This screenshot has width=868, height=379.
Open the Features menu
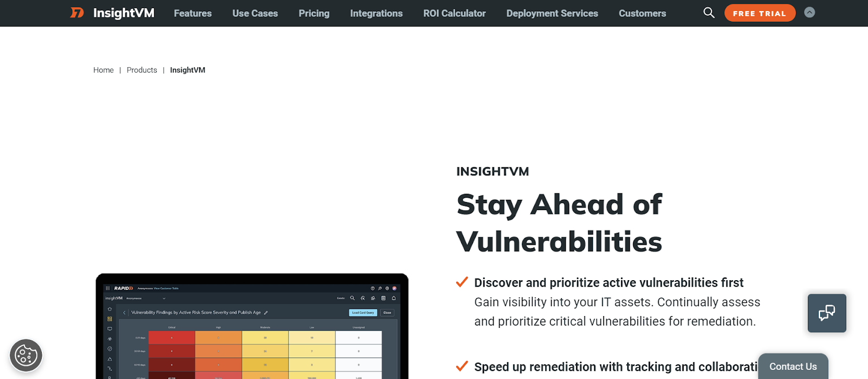point(193,14)
